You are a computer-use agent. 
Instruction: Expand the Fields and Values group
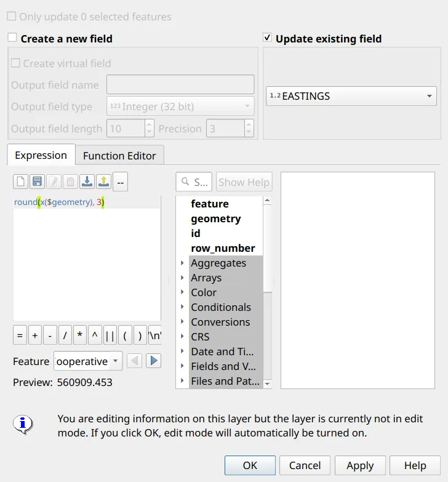182,366
